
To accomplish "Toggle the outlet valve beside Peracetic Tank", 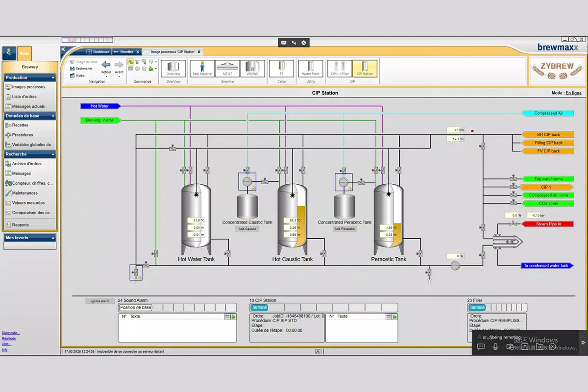I will click(x=420, y=253).
